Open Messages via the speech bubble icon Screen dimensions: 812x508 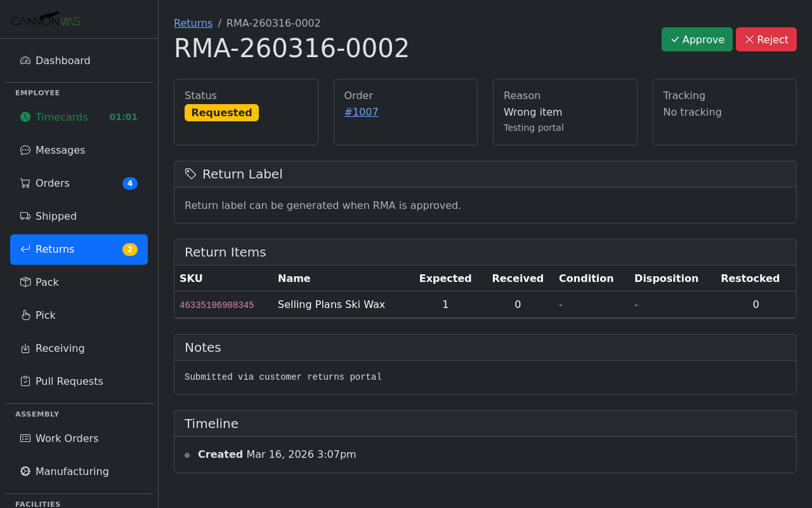pos(25,150)
